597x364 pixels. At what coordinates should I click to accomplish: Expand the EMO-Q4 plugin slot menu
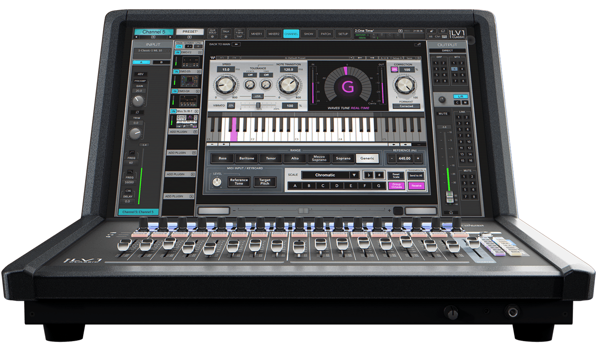[198, 91]
